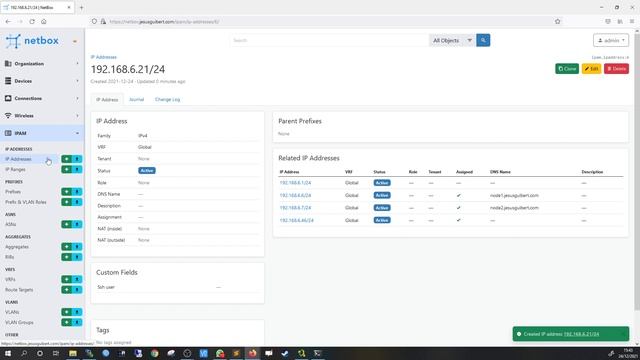Open Windows Start menu
Image resolution: width=640 pixels, height=360 pixels.
pyautogui.click(x=8, y=353)
